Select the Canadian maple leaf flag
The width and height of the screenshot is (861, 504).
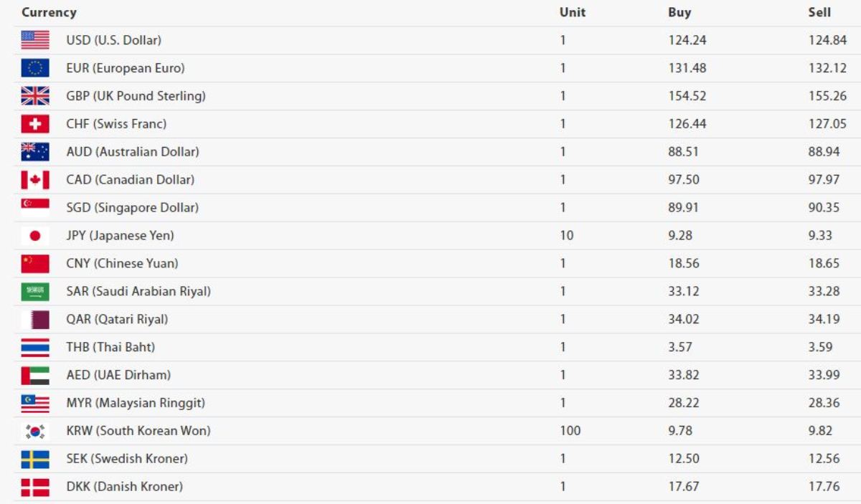click(x=35, y=180)
